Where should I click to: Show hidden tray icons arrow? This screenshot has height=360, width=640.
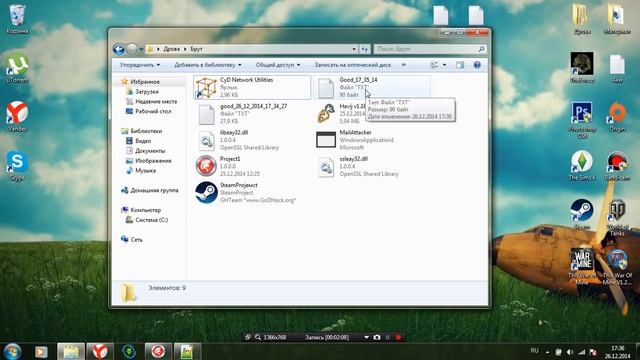tap(547, 352)
